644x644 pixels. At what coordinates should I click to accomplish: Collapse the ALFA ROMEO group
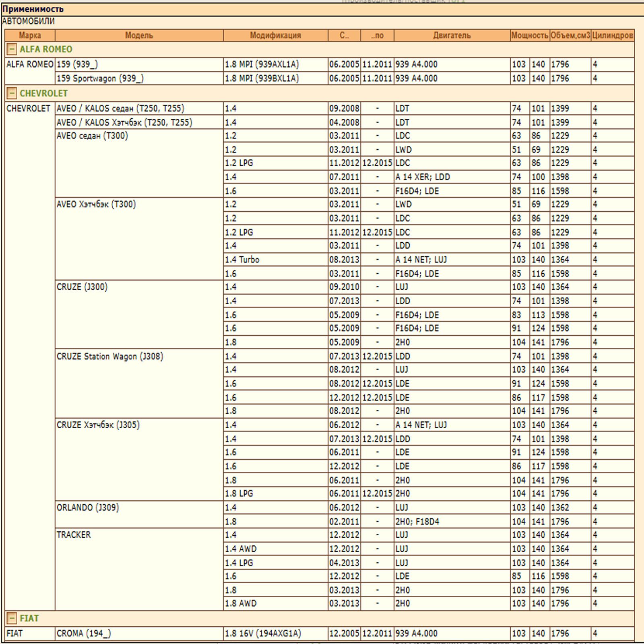[x=12, y=50]
